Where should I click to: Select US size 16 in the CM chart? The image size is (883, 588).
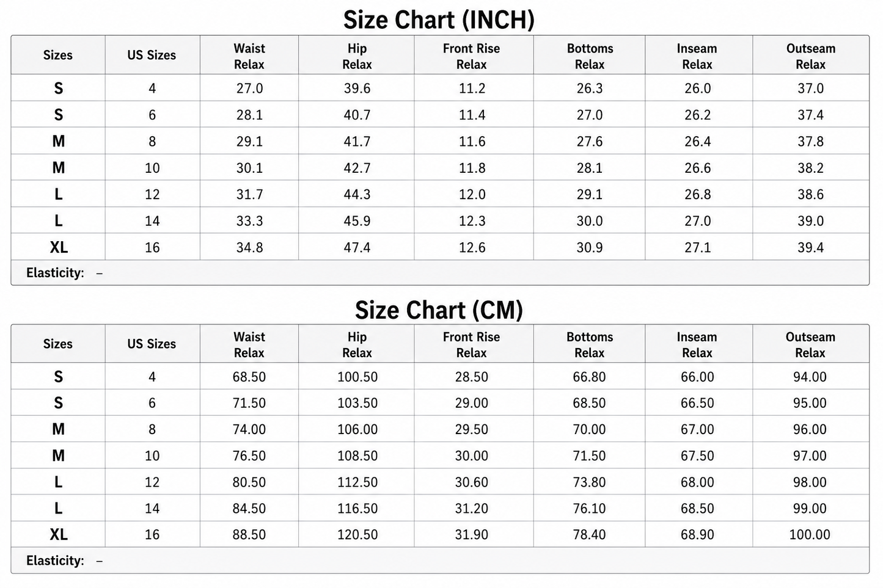coord(152,534)
